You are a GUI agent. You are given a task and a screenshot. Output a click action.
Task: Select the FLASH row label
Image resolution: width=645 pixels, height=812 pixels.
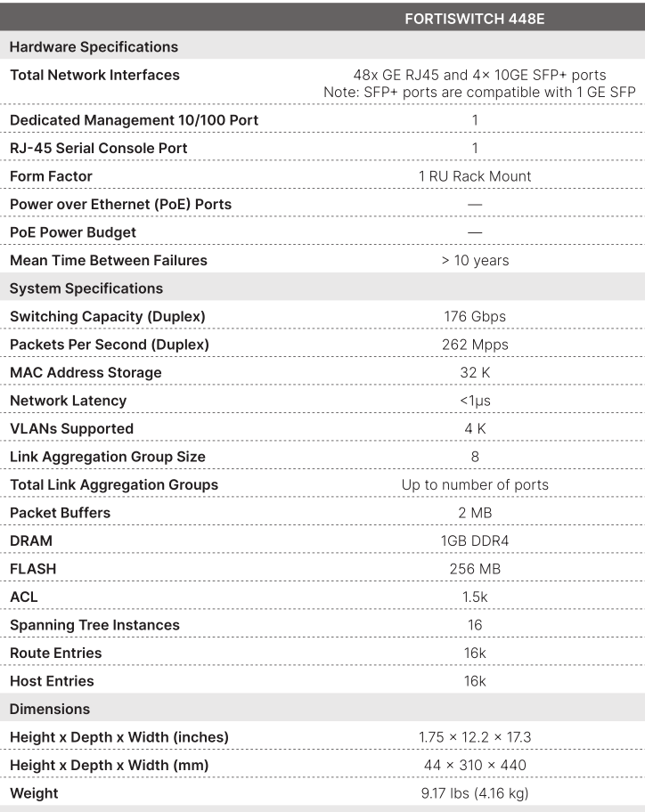tap(33, 569)
